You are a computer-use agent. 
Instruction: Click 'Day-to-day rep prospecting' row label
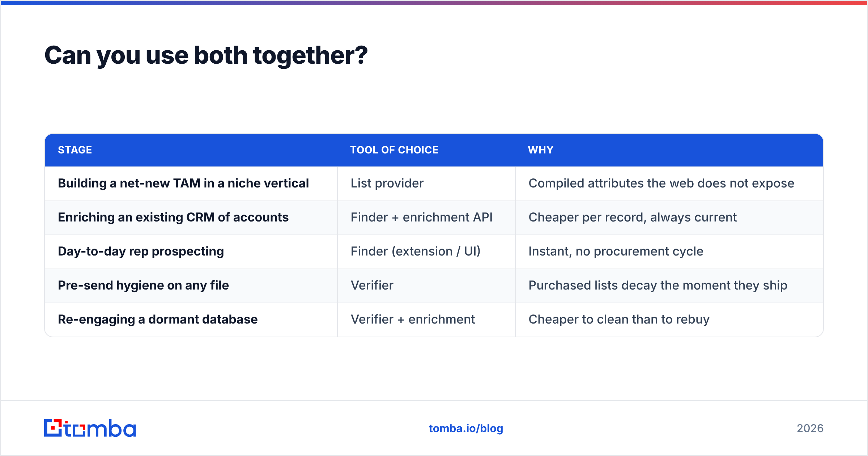(x=141, y=251)
